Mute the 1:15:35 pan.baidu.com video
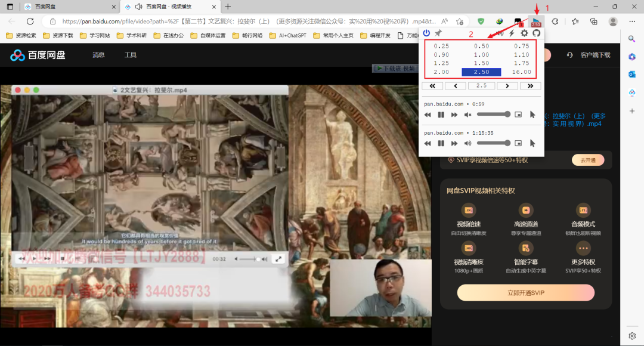Image resolution: width=644 pixels, height=346 pixels. pos(468,143)
